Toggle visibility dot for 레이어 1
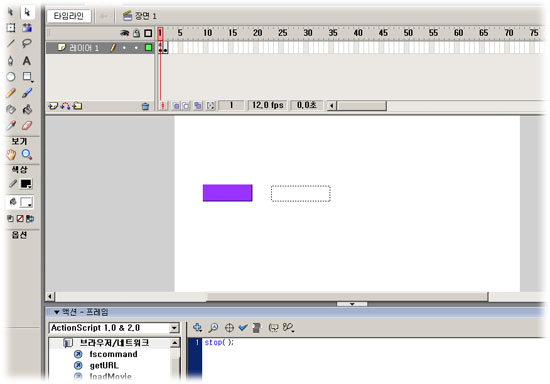Viewport: 550px width, 384px height. tap(124, 48)
